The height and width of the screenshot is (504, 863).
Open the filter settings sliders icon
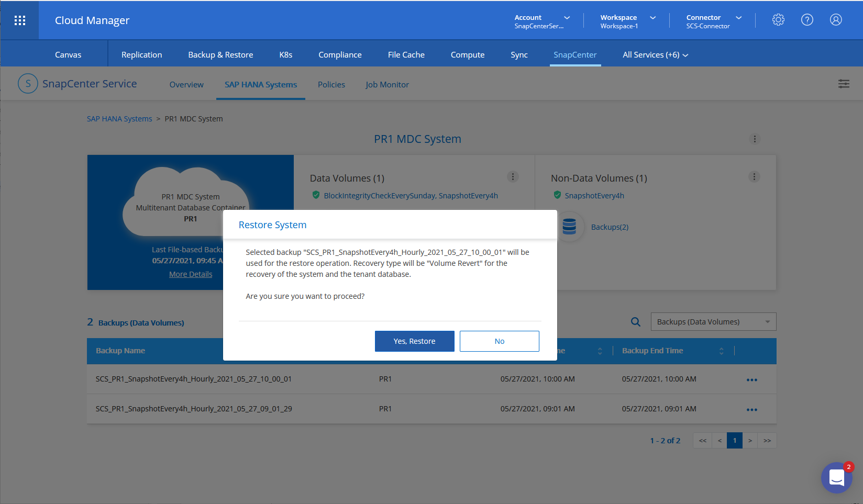pyautogui.click(x=844, y=84)
